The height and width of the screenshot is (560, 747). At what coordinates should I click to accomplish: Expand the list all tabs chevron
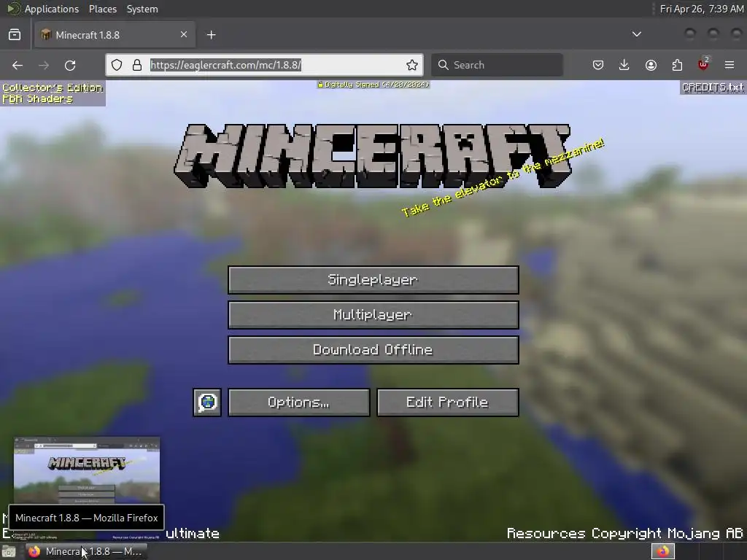click(x=636, y=34)
